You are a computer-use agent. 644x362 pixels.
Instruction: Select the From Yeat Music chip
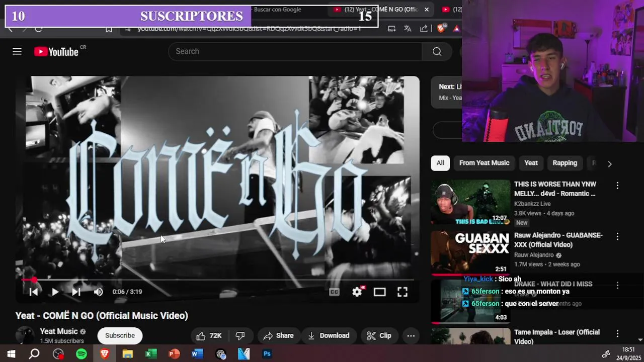pos(484,163)
